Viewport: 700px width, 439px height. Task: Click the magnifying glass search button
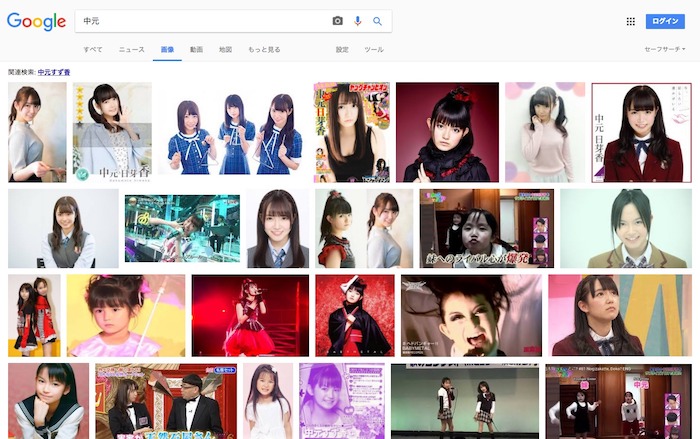point(377,21)
